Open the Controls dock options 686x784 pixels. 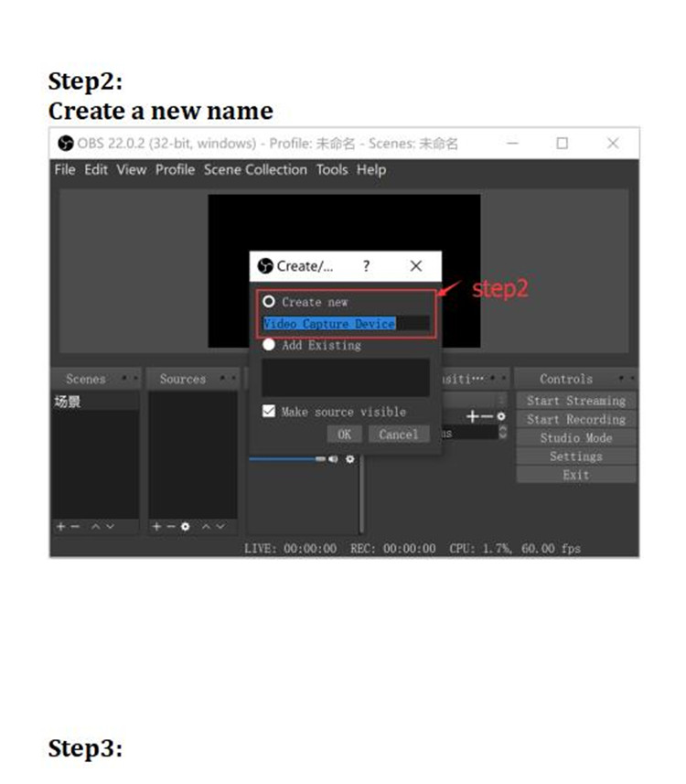tap(627, 378)
